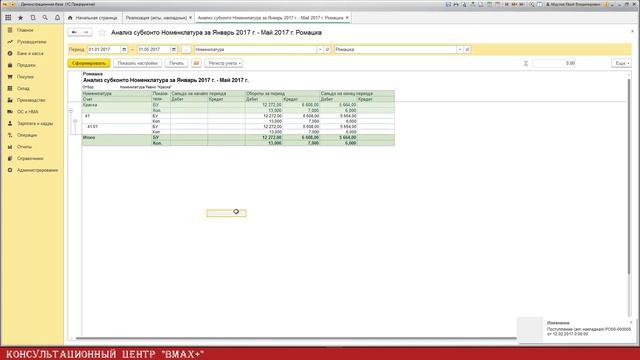Open the calendar for the end date
This screenshot has height=360, width=640.
[x=174, y=49]
